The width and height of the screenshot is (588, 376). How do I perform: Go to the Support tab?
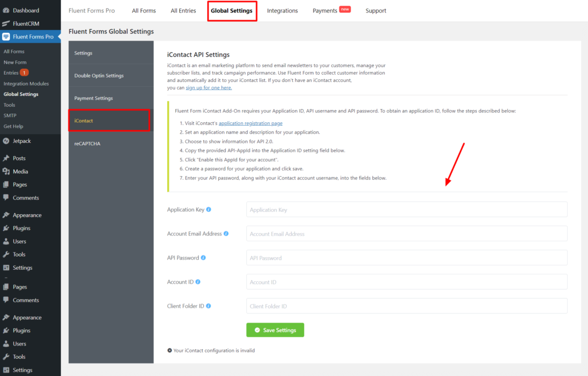376,10
